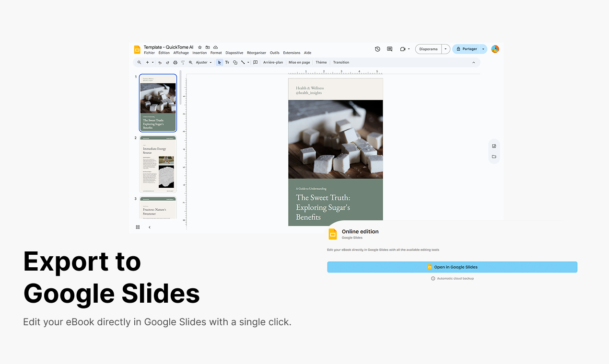Viewport: 609px width, 364px height.
Task: Click the Partager share button
Action: pos(466,49)
